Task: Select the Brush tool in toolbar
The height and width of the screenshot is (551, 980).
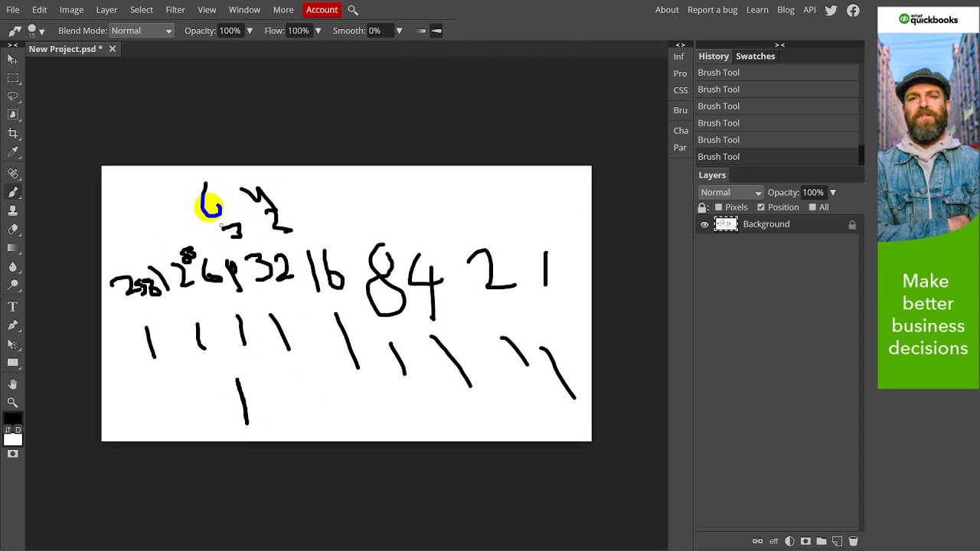Action: 13,192
